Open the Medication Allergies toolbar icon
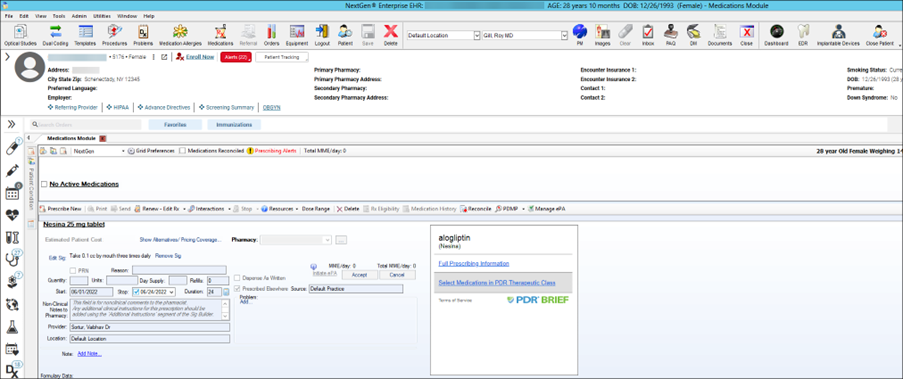 pos(180,35)
